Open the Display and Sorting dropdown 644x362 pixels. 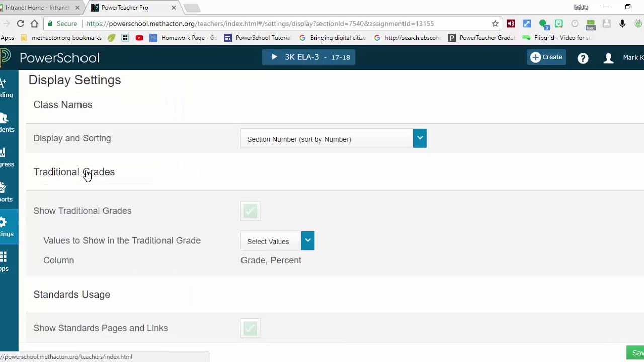pyautogui.click(x=334, y=139)
